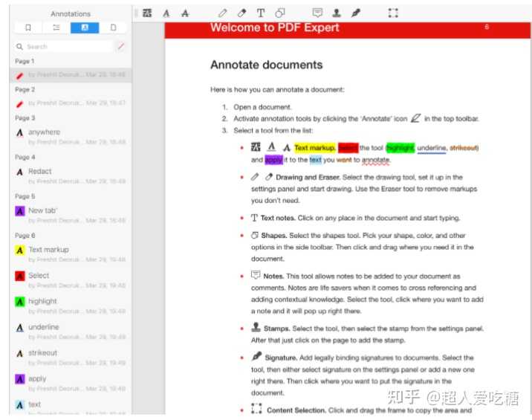The height and width of the screenshot is (420, 532).
Task: Click the annotations Search field
Action: point(63,47)
